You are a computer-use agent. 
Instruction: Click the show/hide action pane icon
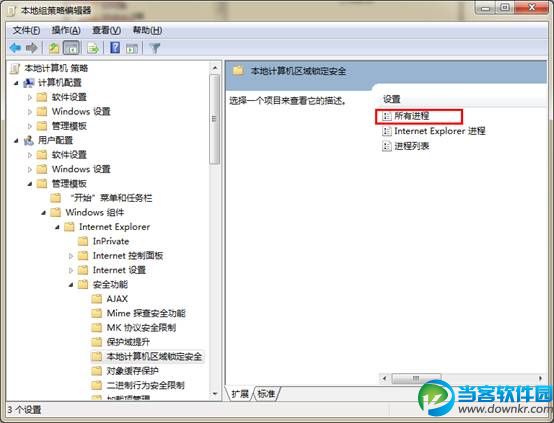tap(132, 48)
